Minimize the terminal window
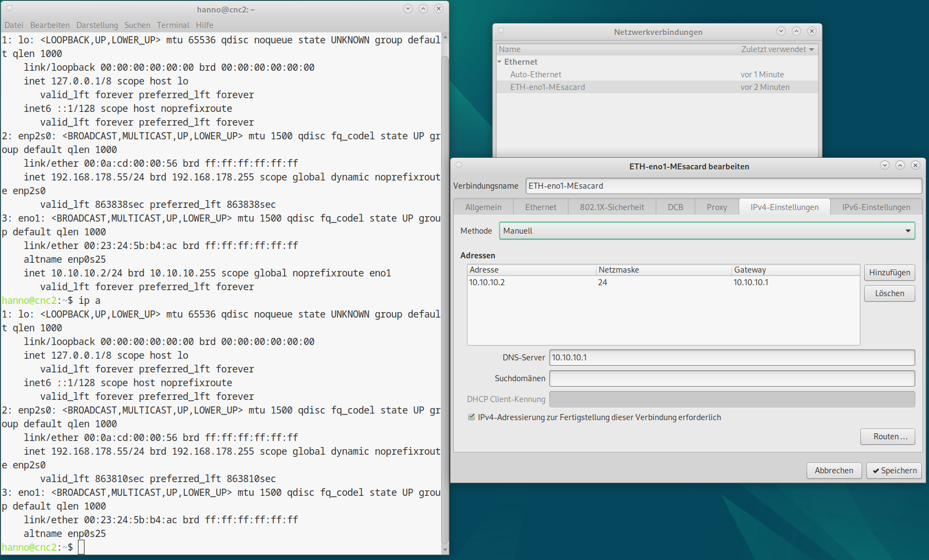Screen dimensions: 929x560 pyautogui.click(x=408, y=9)
